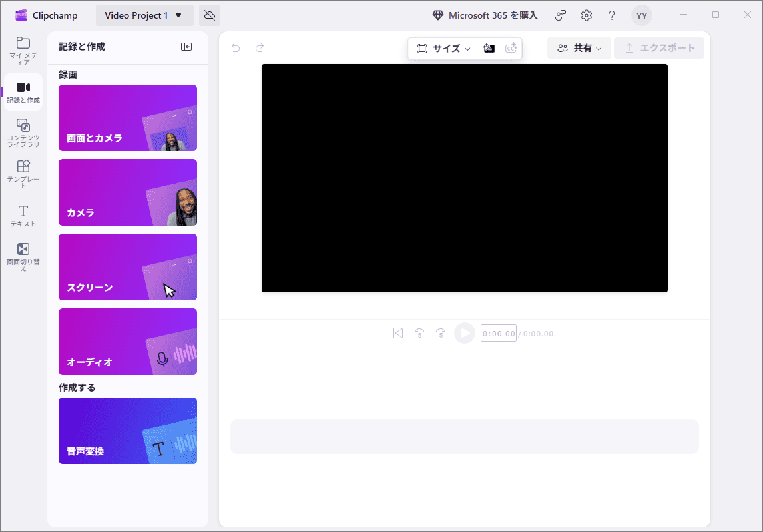Open the Video Project 1 dropdown
The width and height of the screenshot is (763, 532).
click(144, 15)
